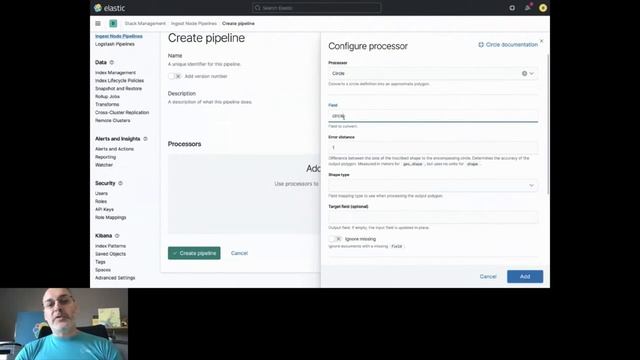Open the help menu icon in header

tap(512, 8)
